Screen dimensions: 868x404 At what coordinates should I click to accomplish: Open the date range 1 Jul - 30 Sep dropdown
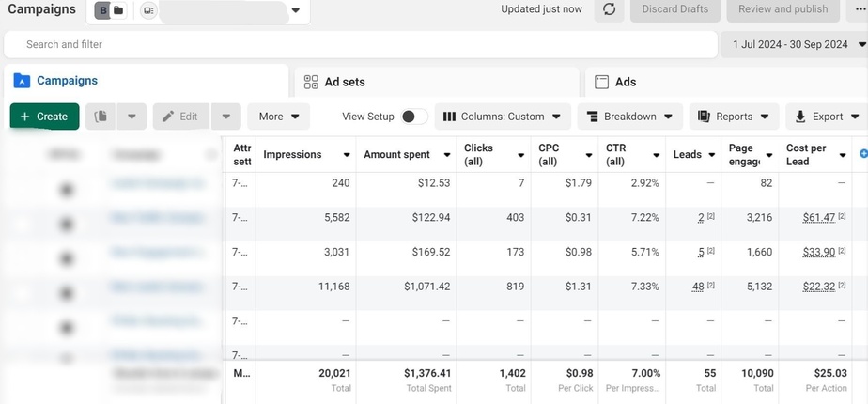[794, 44]
